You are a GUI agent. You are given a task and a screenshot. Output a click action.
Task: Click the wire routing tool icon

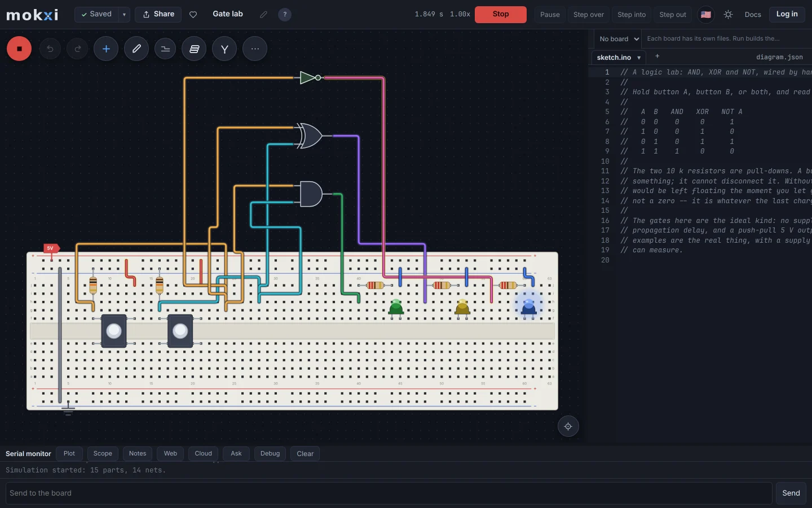pyautogui.click(x=165, y=49)
